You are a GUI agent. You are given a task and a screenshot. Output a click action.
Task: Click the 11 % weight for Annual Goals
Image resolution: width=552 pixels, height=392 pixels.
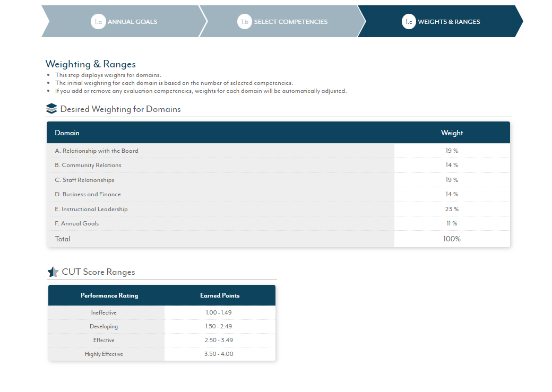point(452,223)
